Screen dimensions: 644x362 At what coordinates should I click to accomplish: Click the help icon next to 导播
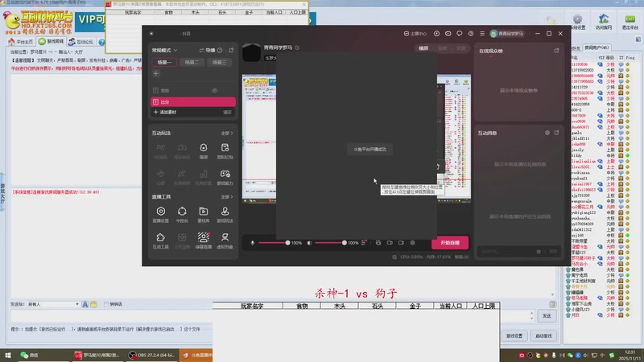pyautogui.click(x=220, y=50)
